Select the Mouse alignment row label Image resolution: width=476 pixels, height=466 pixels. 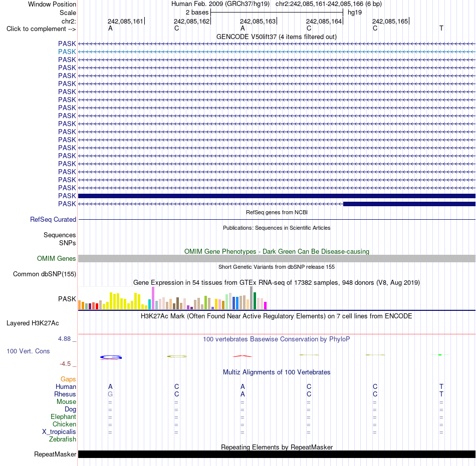(66, 402)
